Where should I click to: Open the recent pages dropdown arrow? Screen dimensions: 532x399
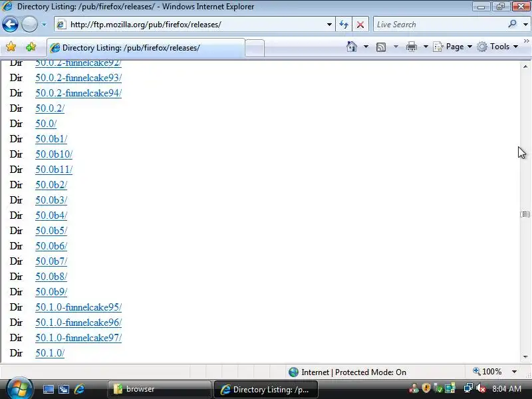44,25
